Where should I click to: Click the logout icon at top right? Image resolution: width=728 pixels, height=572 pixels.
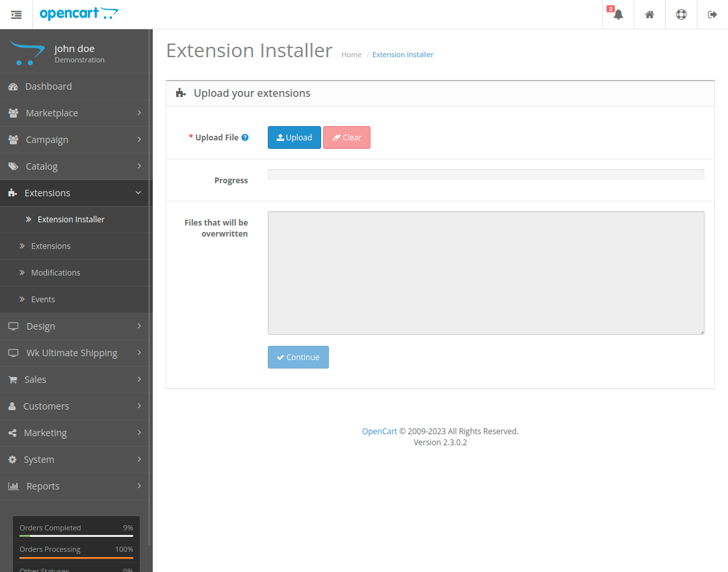point(712,14)
